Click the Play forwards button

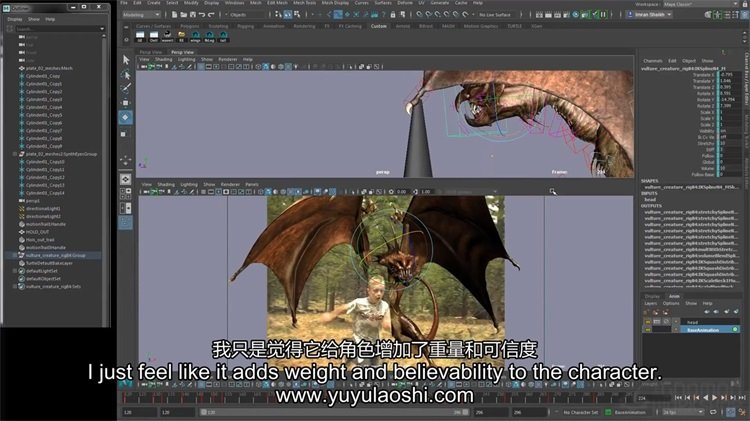(715, 398)
